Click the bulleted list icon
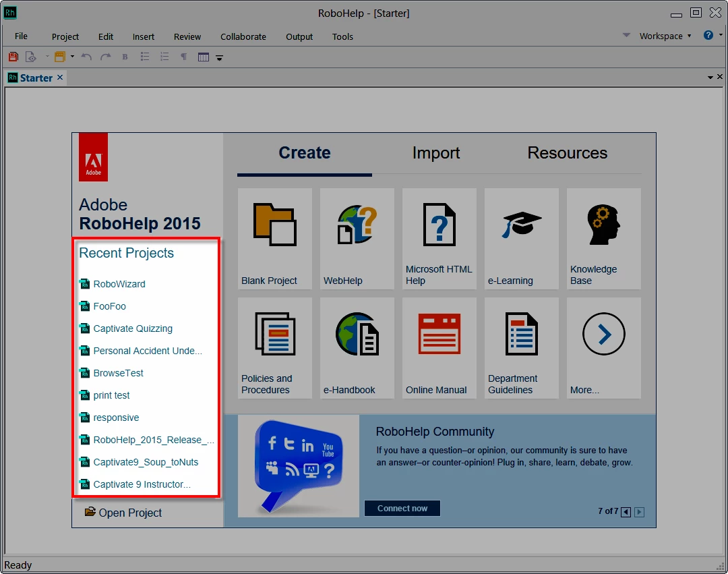This screenshot has width=728, height=574. 145,57
